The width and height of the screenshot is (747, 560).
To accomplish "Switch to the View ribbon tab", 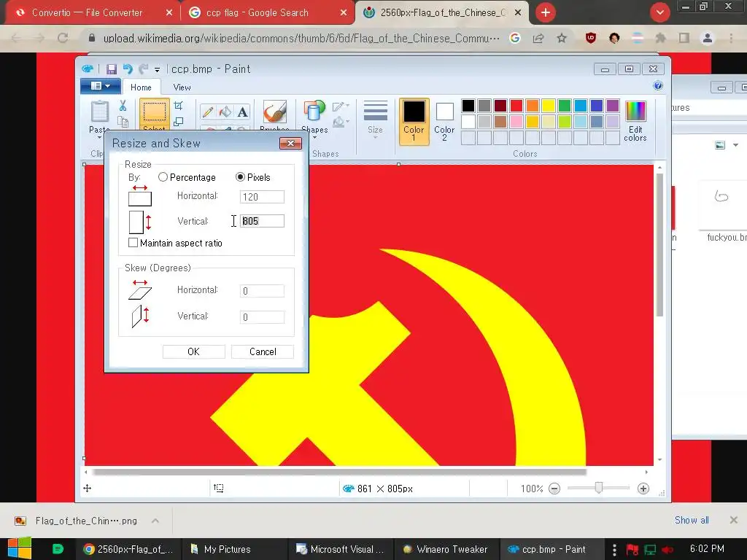I will (x=182, y=87).
